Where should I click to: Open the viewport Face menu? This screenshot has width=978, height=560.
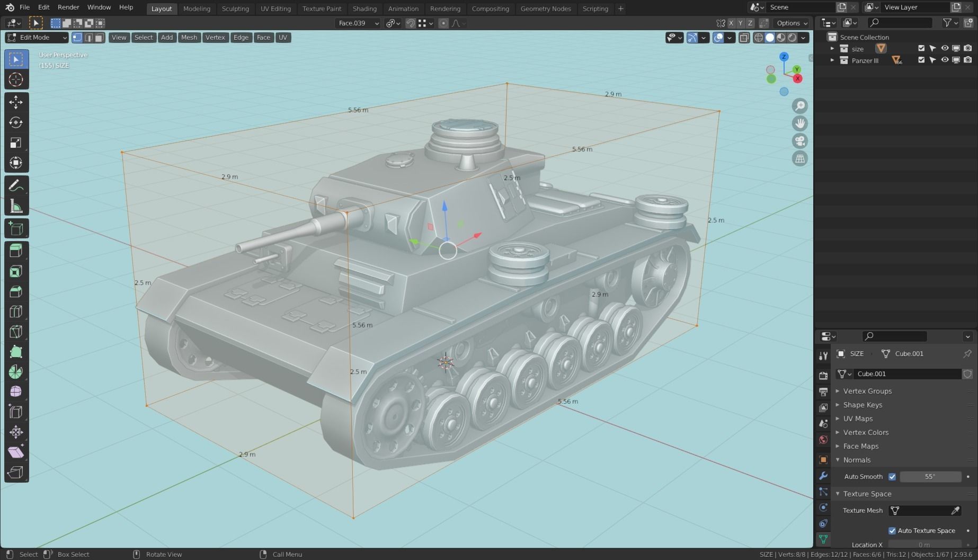263,38
